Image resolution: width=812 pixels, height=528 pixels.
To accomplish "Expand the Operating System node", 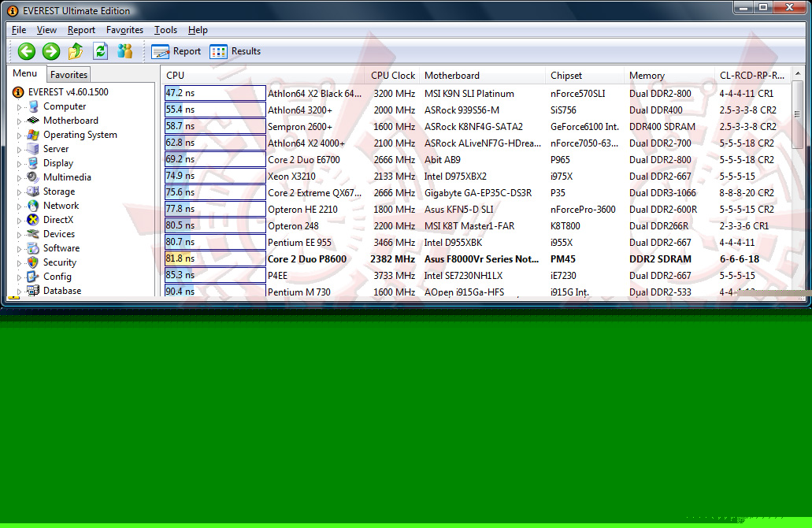I will click(19, 136).
